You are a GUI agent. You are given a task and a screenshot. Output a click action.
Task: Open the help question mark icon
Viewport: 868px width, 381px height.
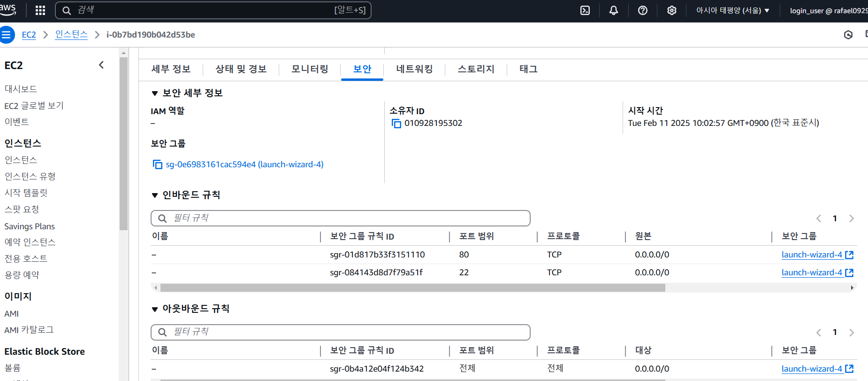coord(643,10)
